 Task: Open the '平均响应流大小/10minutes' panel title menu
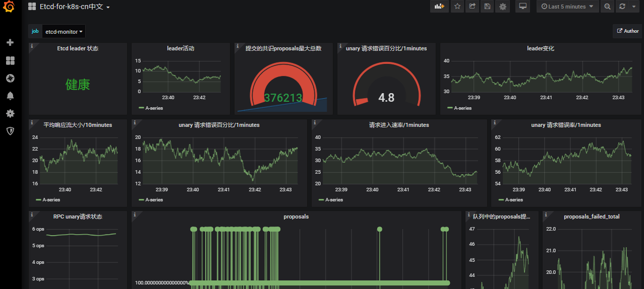click(78, 125)
